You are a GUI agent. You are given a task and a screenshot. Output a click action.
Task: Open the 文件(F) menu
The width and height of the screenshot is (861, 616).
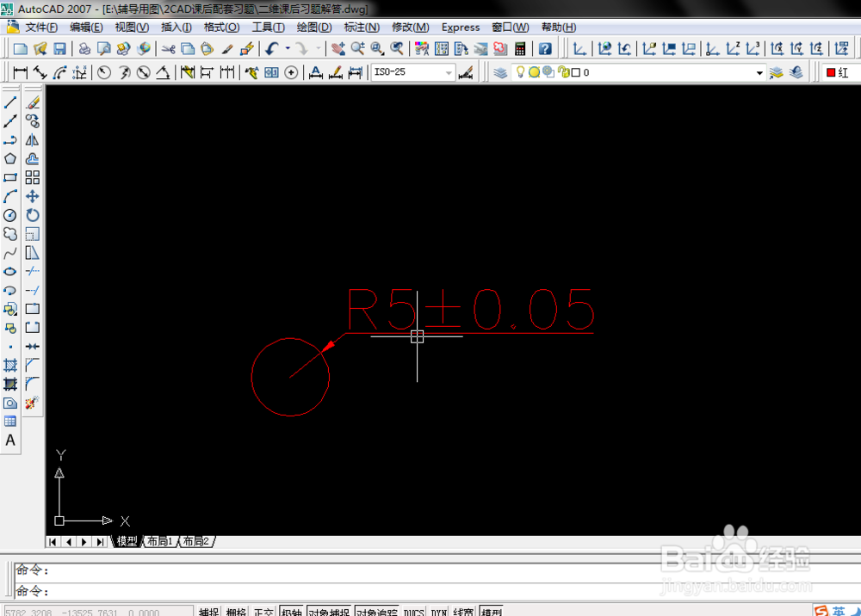tap(41, 28)
